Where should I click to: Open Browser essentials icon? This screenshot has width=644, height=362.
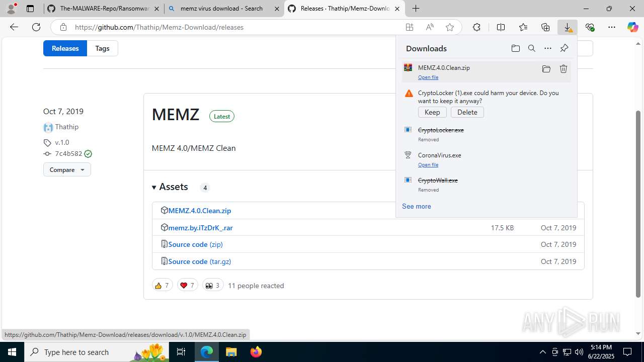590,27
